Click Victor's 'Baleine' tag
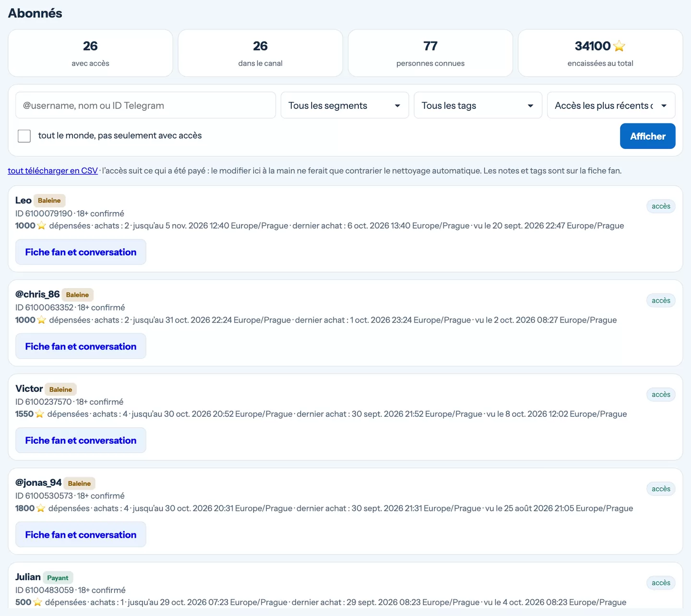This screenshot has height=616, width=691. pyautogui.click(x=60, y=389)
